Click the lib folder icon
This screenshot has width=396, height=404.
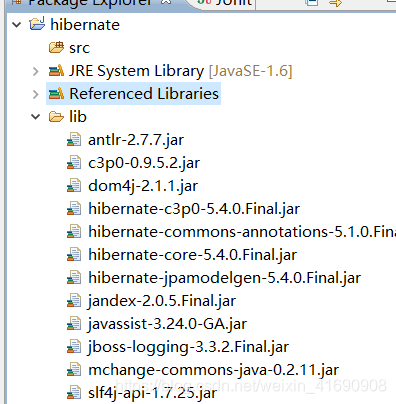pos(56,117)
